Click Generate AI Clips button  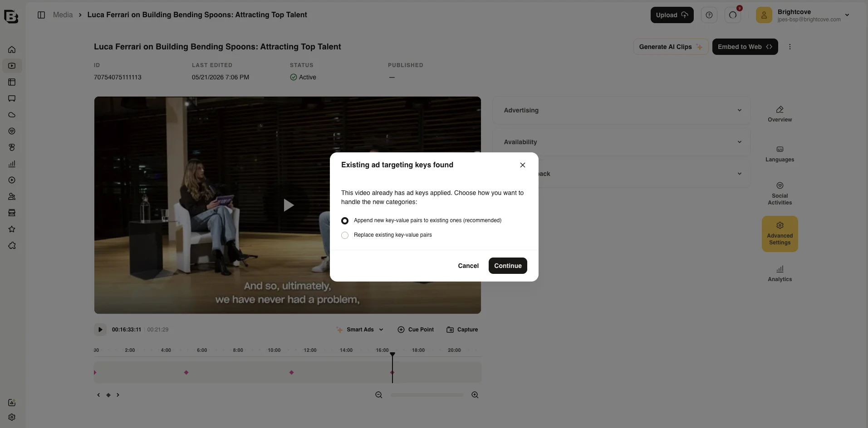671,47
